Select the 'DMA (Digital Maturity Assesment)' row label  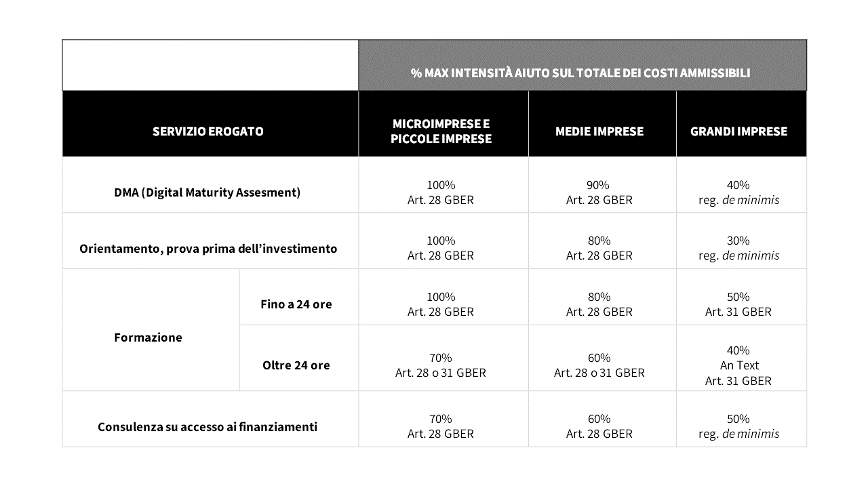coord(207,192)
